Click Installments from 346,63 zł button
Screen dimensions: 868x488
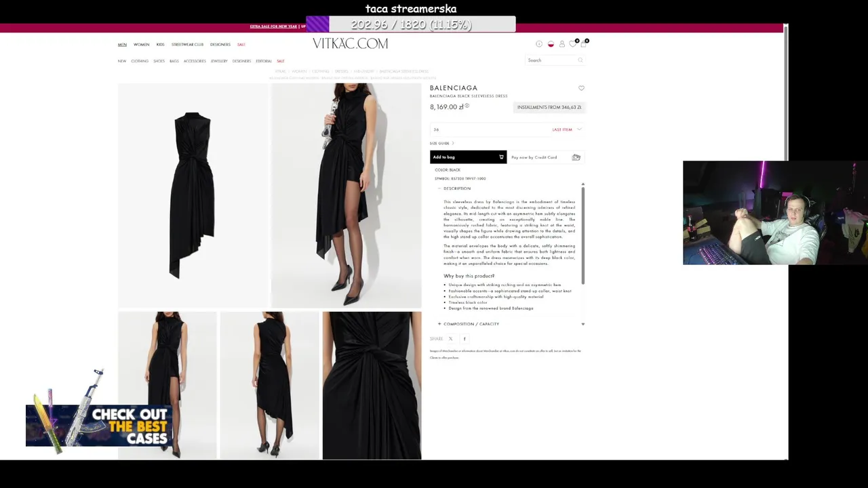coord(549,107)
